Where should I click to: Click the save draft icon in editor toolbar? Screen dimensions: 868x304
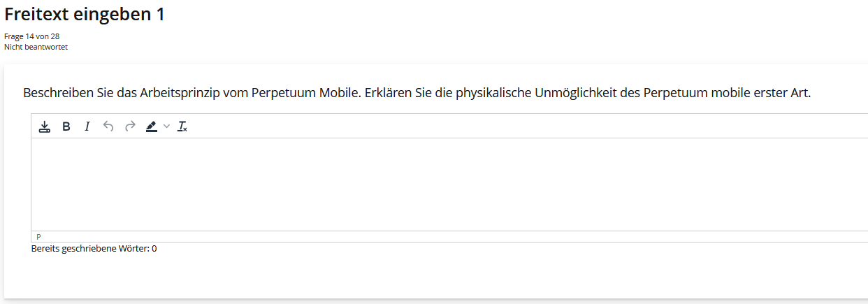pos(44,126)
